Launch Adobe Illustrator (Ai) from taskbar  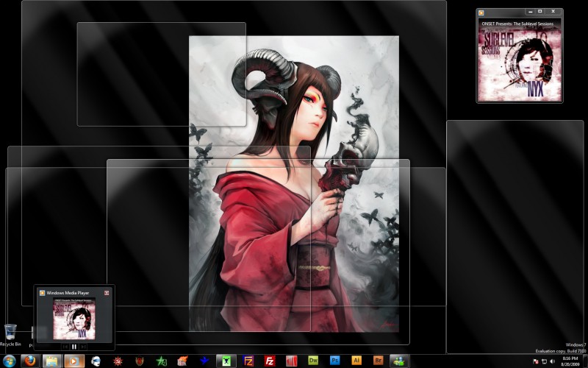(356, 361)
